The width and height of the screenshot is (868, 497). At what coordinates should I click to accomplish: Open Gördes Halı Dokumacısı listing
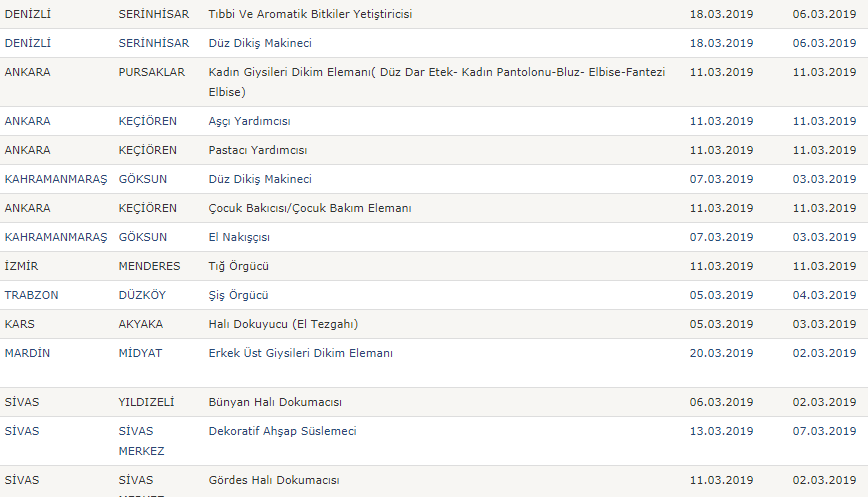(x=274, y=480)
